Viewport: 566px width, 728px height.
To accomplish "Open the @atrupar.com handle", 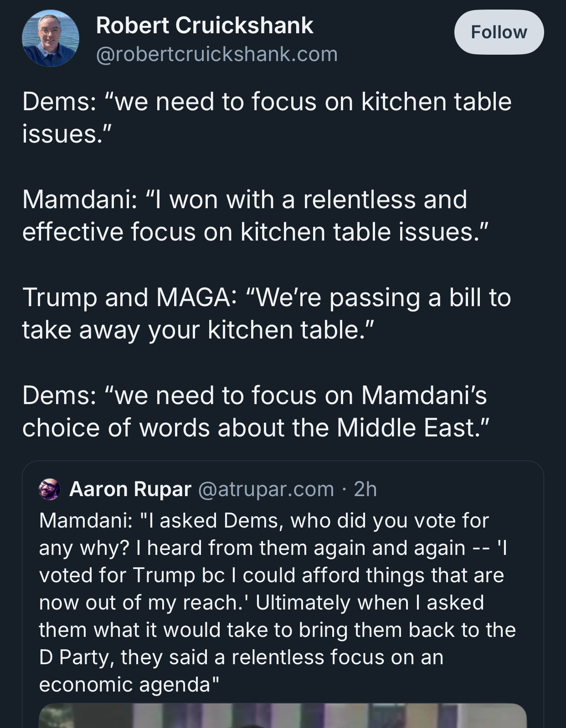I will [266, 489].
